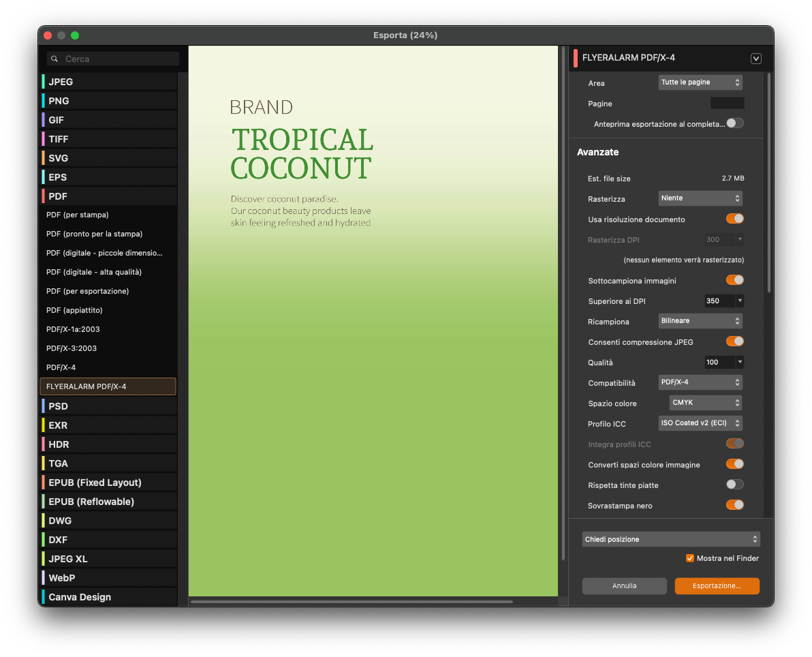
Task: Select the TIFF export format
Action: pyautogui.click(x=109, y=139)
